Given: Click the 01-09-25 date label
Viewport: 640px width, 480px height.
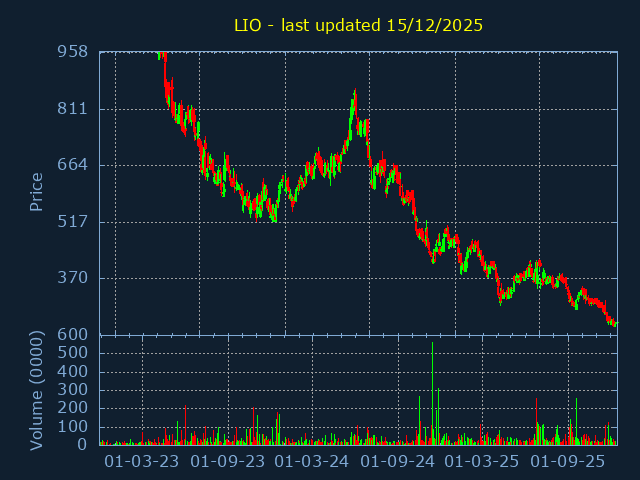Looking at the screenshot, I should [567, 462].
